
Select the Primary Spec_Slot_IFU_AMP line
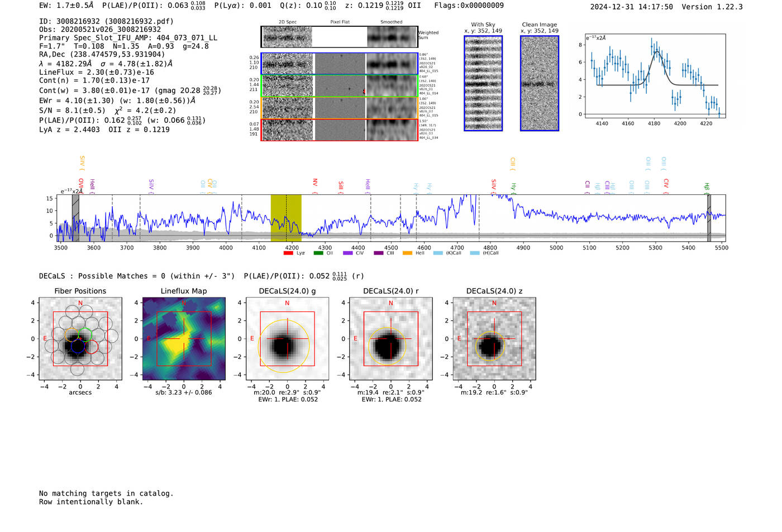128,38
